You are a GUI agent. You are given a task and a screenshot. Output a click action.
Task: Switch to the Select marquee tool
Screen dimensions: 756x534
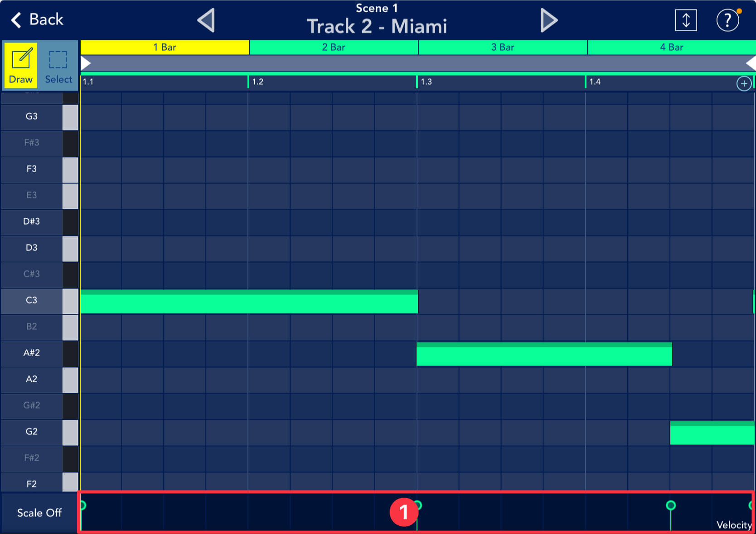tap(58, 66)
